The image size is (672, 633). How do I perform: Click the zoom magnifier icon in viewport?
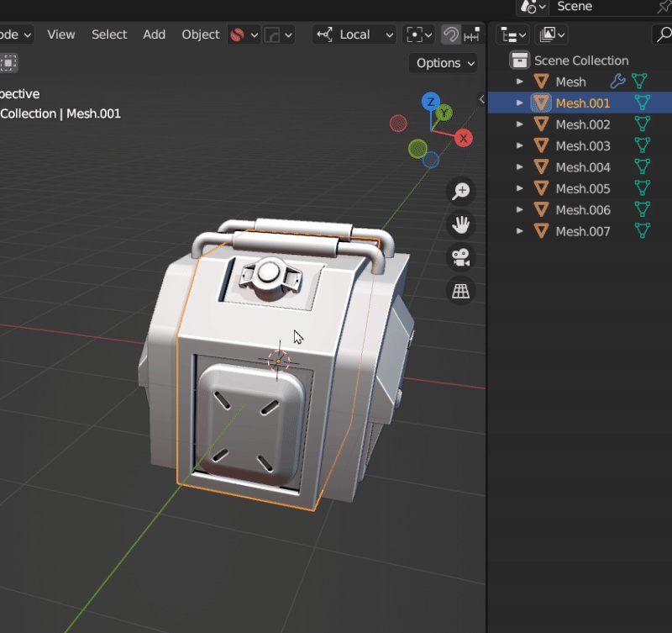(460, 191)
